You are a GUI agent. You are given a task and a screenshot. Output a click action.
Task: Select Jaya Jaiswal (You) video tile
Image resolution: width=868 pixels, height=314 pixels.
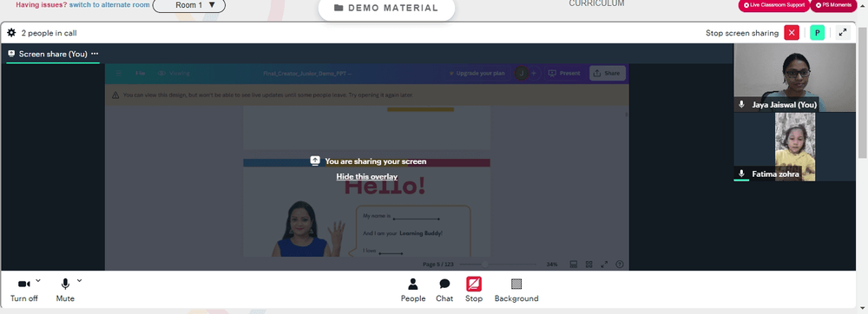(794, 77)
